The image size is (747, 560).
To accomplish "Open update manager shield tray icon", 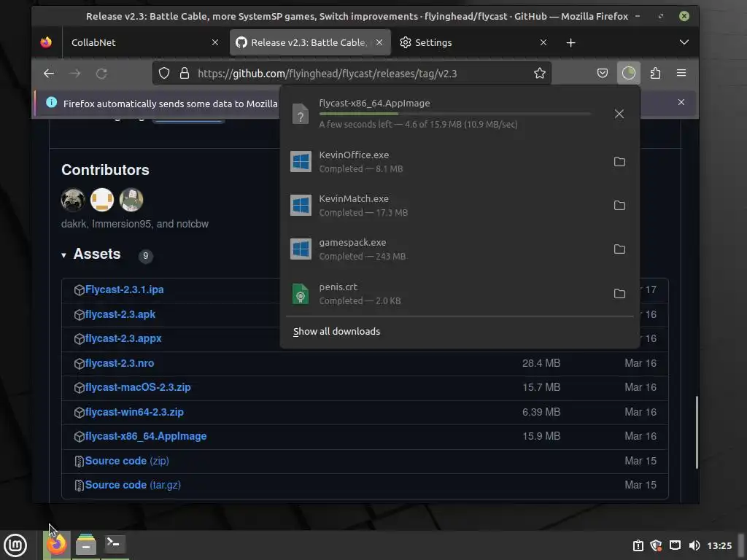I will pos(656,545).
